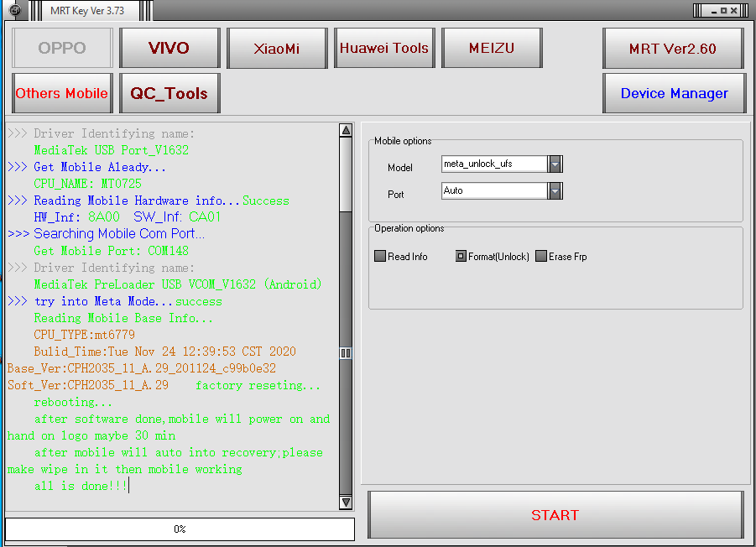Click the log scrollbar up arrow

pos(346,130)
